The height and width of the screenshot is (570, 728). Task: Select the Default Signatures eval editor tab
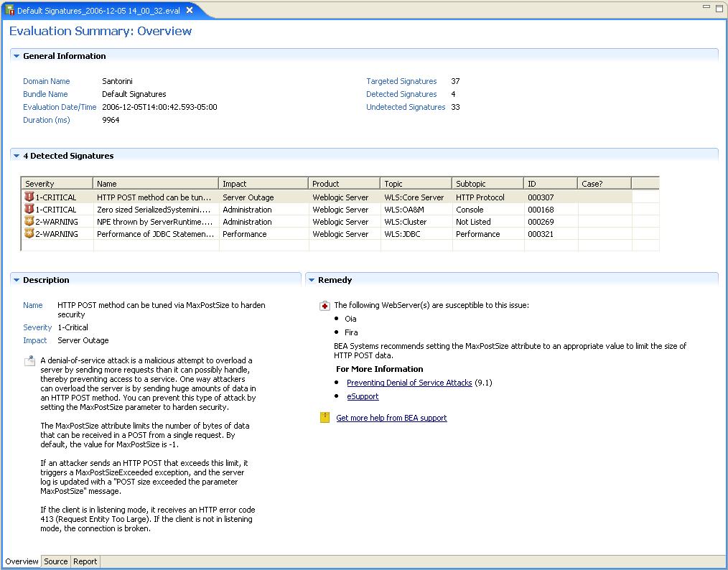(x=98, y=10)
